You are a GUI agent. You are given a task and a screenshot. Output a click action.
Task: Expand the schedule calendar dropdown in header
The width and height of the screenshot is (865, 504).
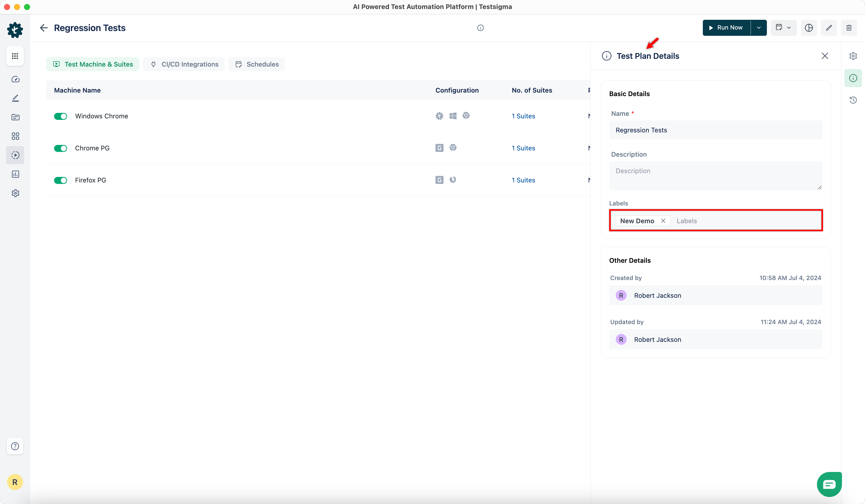[x=783, y=28]
